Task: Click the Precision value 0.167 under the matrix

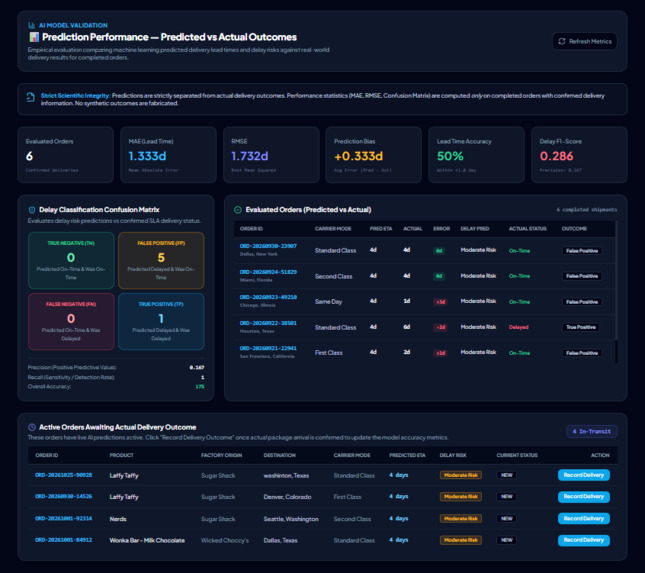Action: (197, 367)
